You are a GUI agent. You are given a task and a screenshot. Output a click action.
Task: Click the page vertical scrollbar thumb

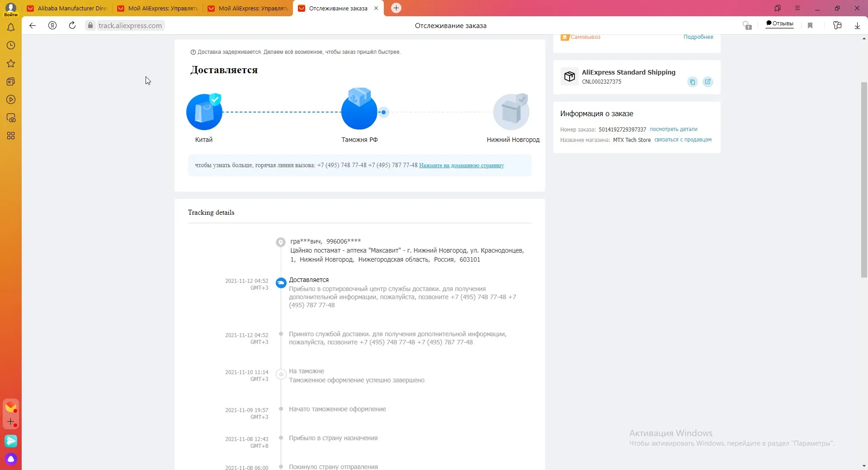864,180
